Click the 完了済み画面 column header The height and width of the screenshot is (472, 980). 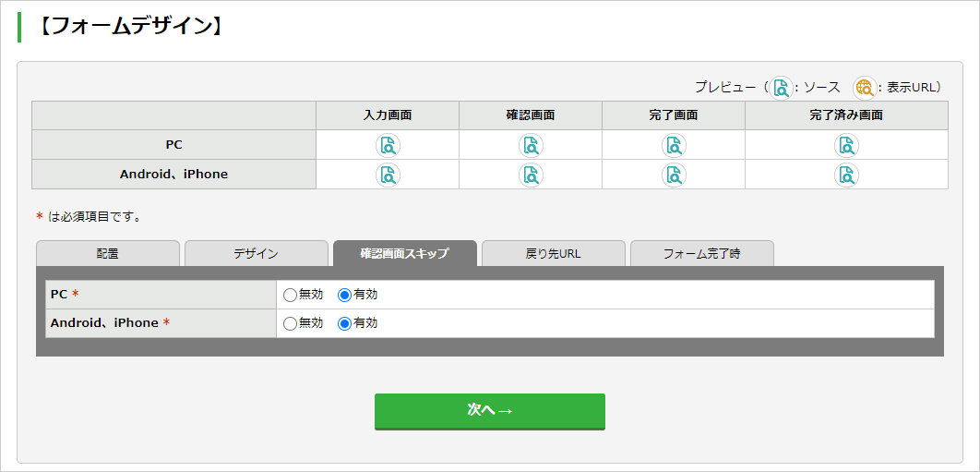(x=846, y=115)
